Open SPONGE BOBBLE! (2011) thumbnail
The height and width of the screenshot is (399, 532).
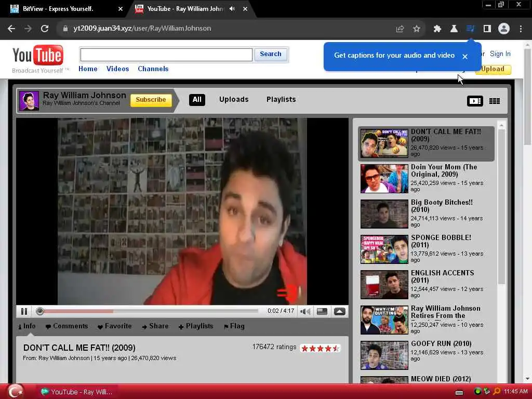[x=384, y=249]
